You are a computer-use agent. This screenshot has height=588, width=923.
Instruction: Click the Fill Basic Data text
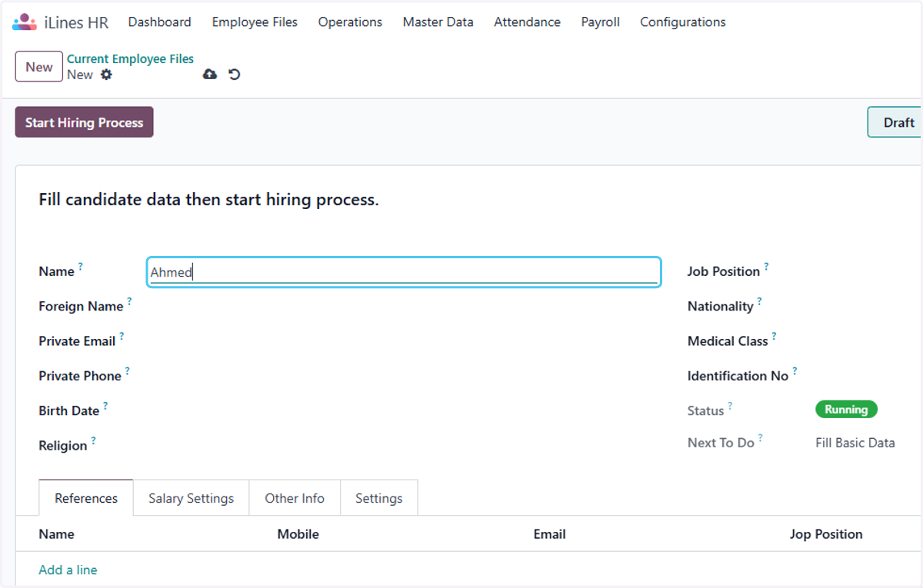(855, 443)
